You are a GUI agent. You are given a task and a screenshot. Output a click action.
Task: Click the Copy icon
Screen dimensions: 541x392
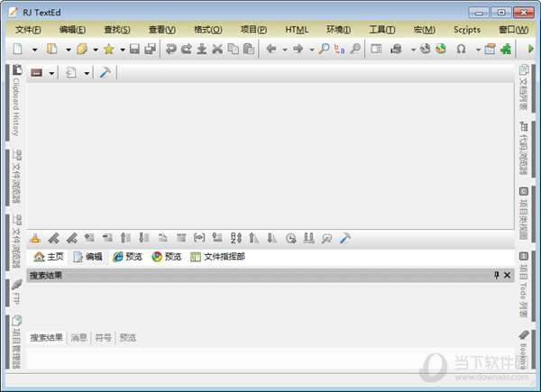234,49
